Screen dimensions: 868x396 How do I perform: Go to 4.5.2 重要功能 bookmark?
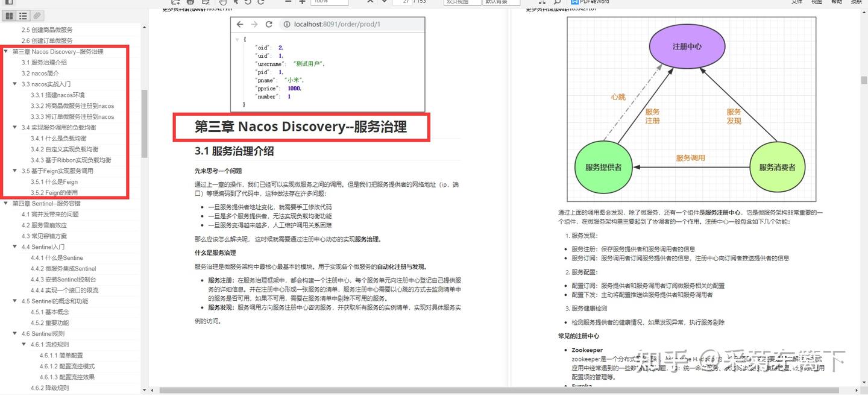coord(50,323)
